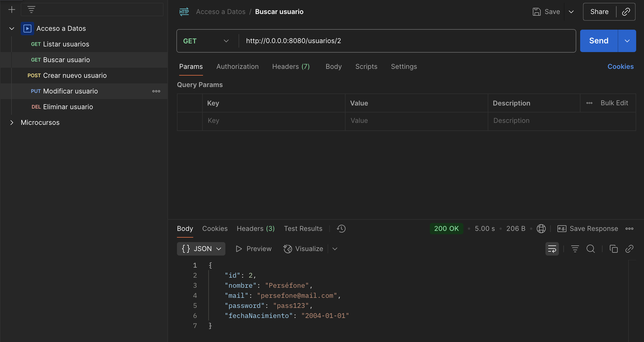Screen dimensions: 644x342
Task: Select the response Body tab
Action: [185, 229]
